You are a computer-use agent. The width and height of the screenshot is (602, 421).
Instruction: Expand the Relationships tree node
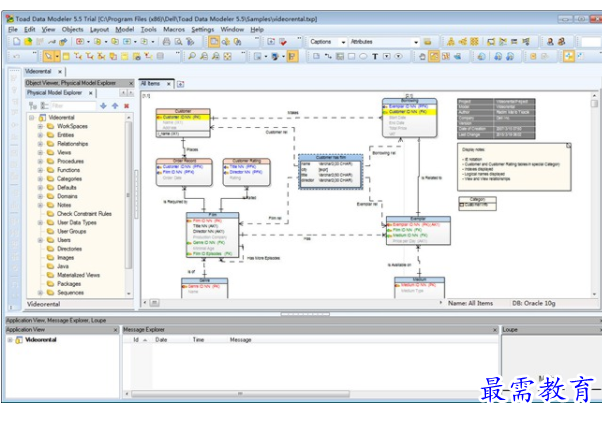40,144
